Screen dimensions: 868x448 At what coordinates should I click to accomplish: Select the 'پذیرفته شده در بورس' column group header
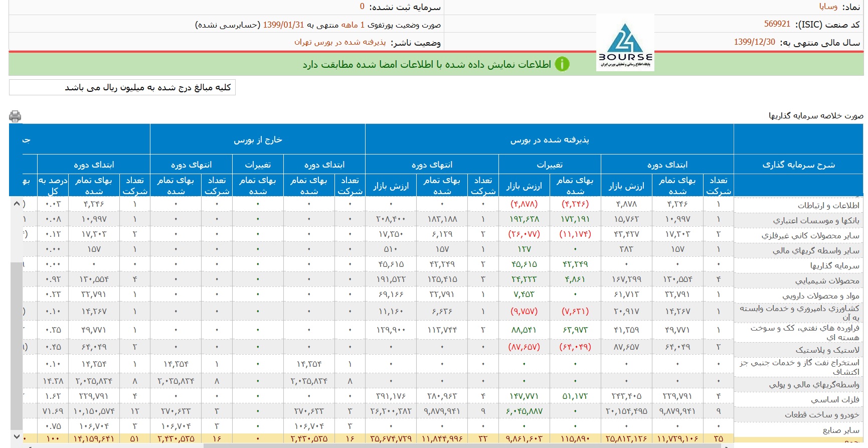[x=550, y=140]
